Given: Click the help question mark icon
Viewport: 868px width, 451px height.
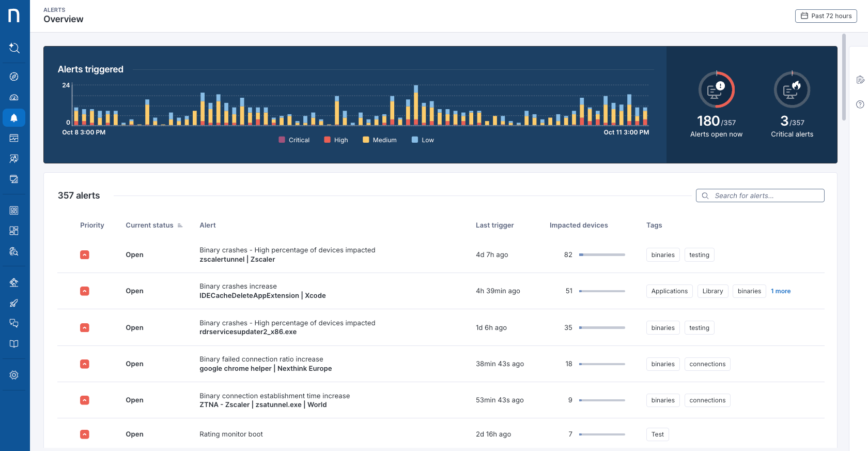Looking at the screenshot, I should pos(860,104).
